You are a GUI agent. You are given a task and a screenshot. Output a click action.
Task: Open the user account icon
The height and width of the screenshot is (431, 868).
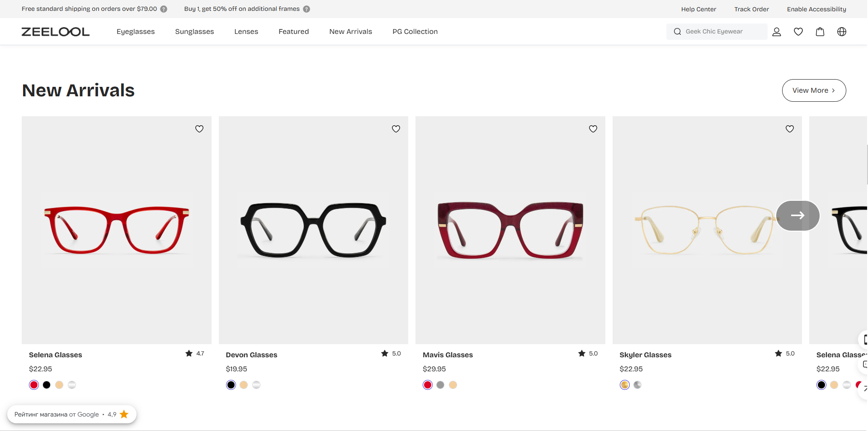[776, 32]
